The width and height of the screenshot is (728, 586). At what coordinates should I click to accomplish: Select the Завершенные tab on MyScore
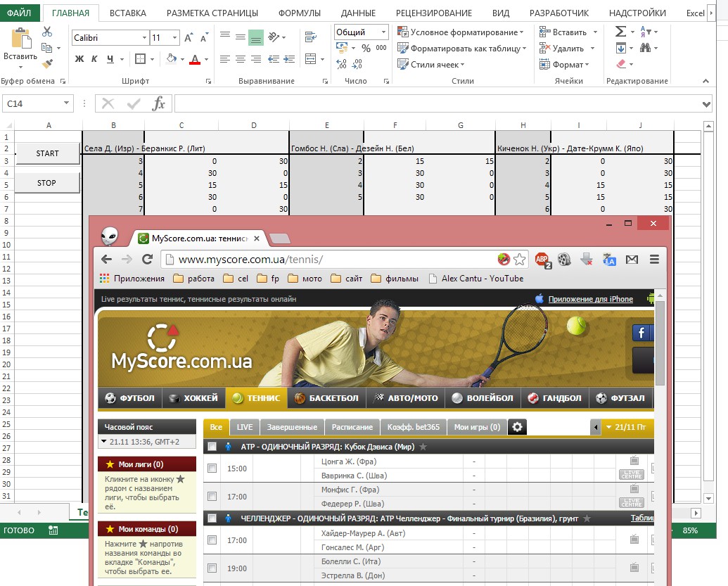tap(292, 427)
